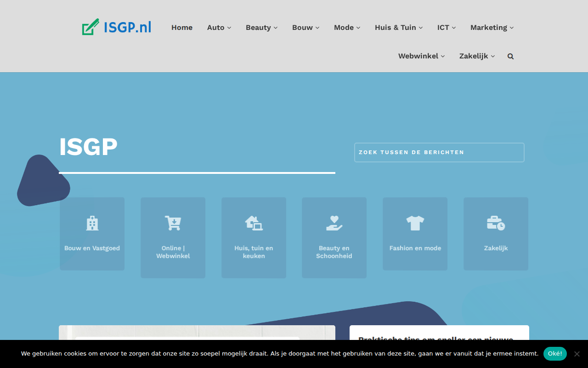
Task: Open the Fashion en mode category label
Action: (415, 248)
